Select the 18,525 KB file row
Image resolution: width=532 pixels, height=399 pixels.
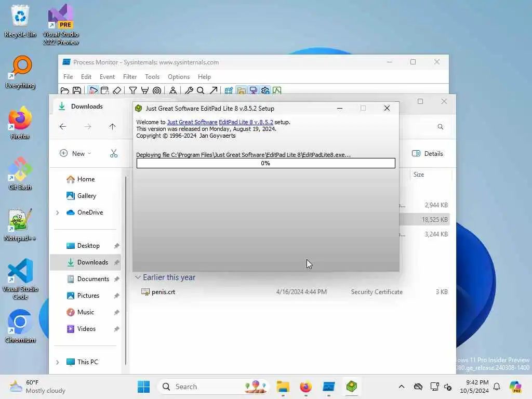coord(424,220)
